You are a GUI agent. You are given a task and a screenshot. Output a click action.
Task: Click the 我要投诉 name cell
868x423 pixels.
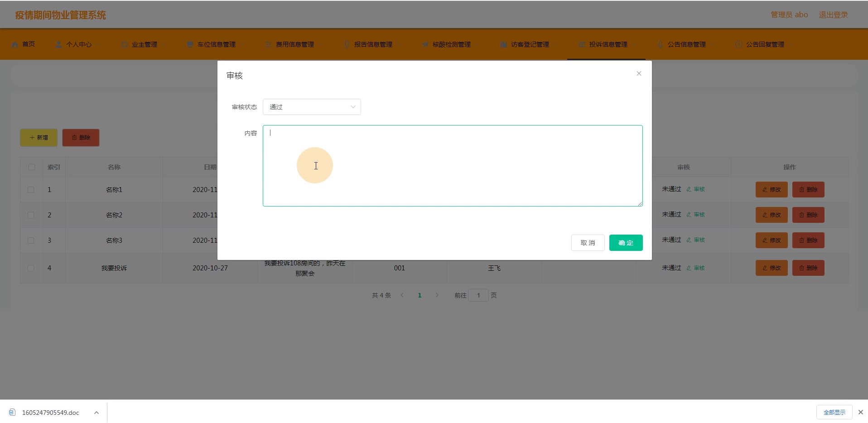[x=114, y=268]
